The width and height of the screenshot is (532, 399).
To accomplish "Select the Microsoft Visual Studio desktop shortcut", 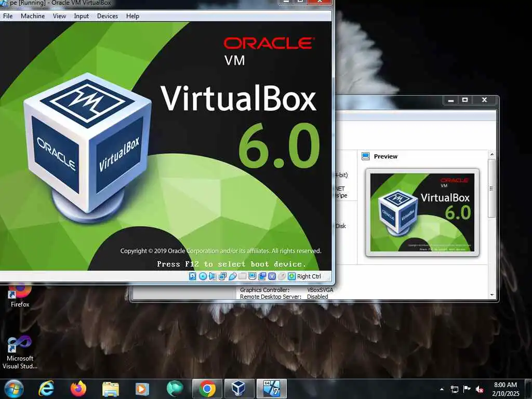I will (20, 353).
